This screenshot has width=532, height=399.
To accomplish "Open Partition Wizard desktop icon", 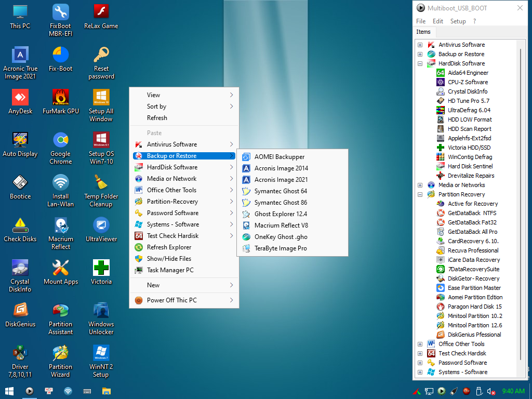I will [60, 353].
